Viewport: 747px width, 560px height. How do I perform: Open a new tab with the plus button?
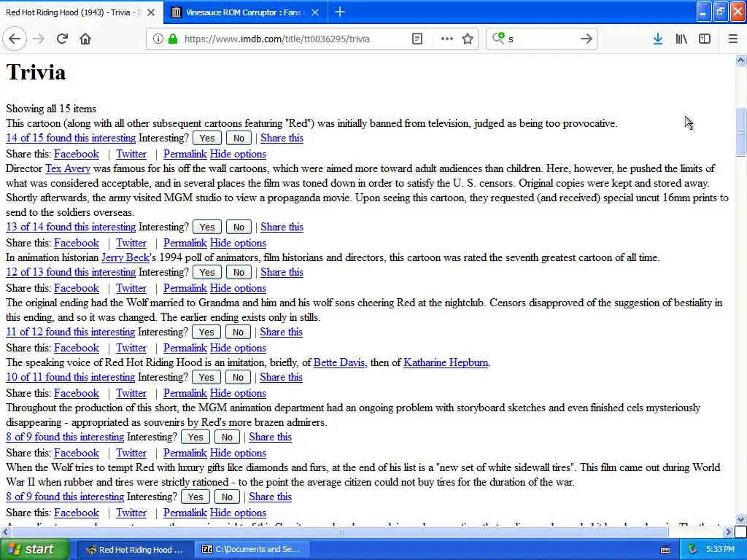[x=340, y=12]
